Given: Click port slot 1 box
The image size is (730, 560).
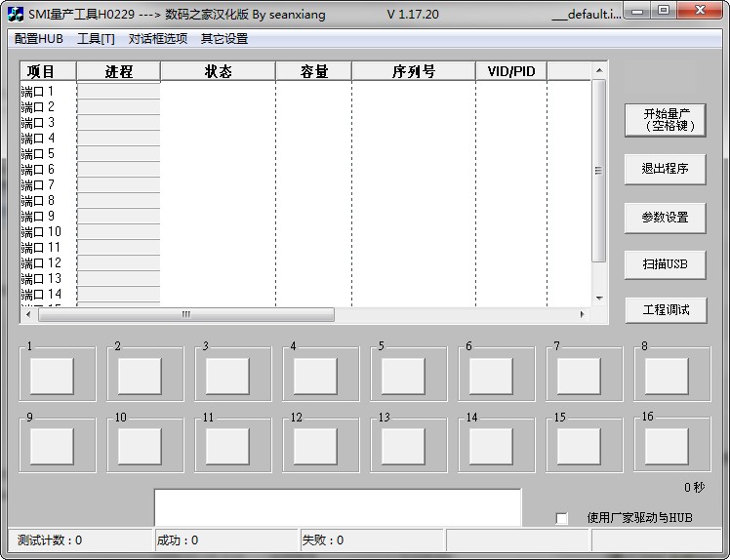Looking at the screenshot, I should [x=52, y=376].
